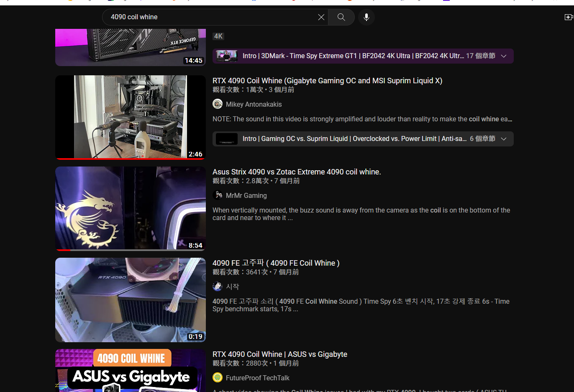Open the 'ASUS vs Gigabyte' coil whine thumbnail
The width and height of the screenshot is (574, 392).
(x=131, y=371)
